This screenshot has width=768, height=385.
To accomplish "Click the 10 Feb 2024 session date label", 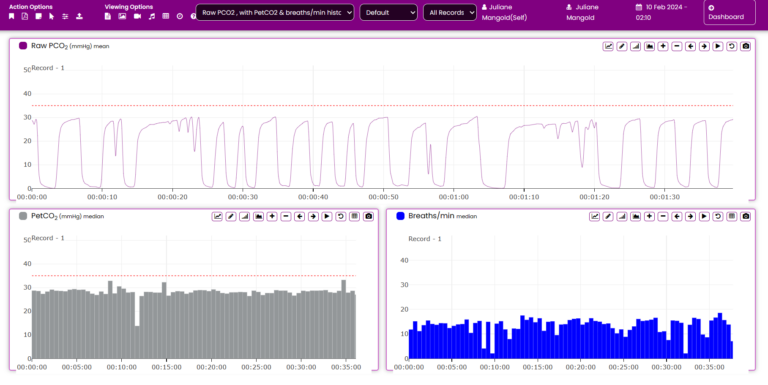I will [661, 12].
